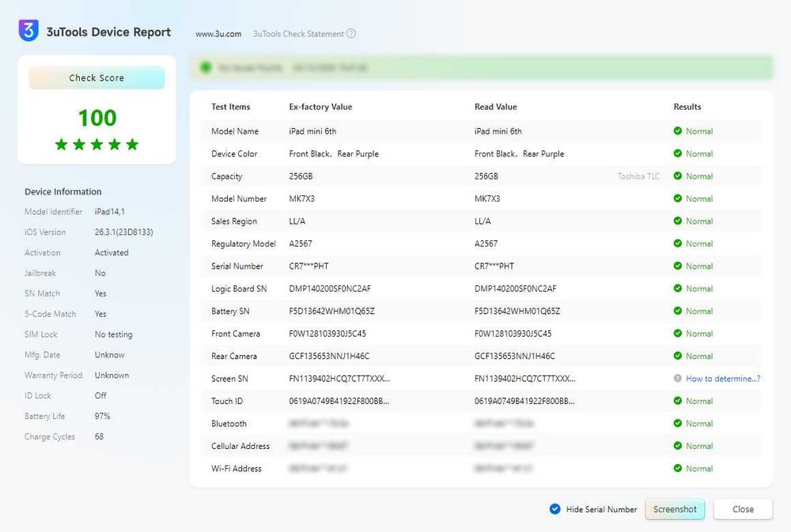Click the green check icon for Battery SN
The height and width of the screenshot is (532, 791).
tap(678, 311)
